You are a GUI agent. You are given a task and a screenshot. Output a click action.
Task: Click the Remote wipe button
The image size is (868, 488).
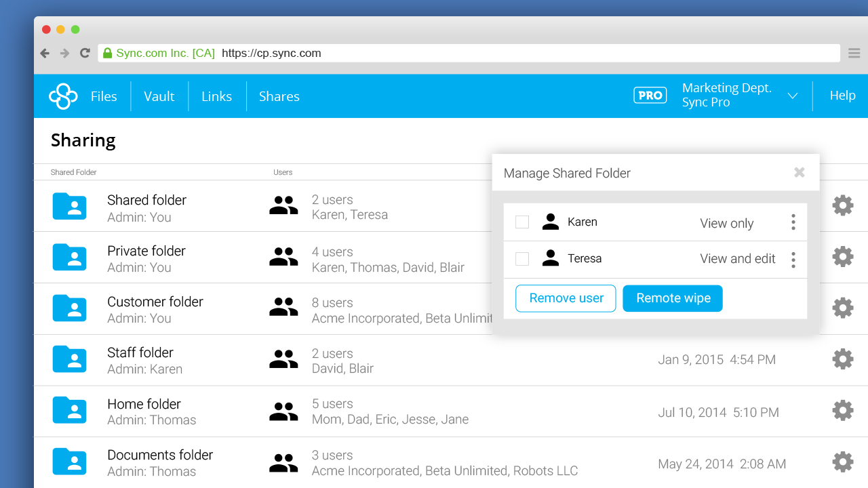point(672,298)
